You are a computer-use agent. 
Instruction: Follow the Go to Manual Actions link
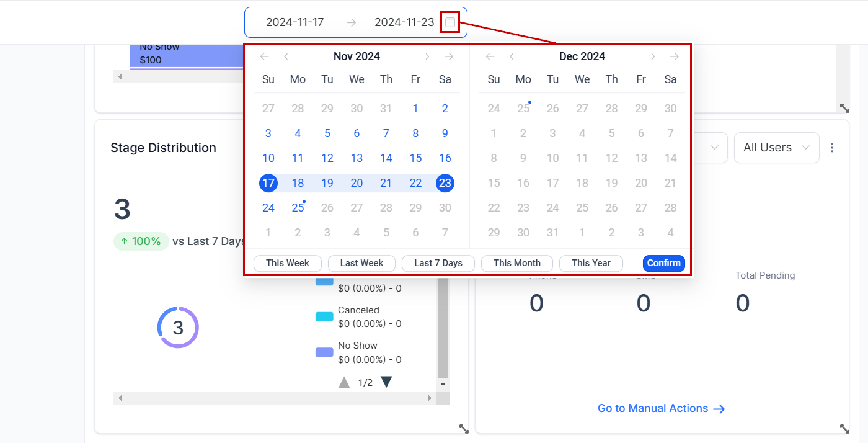tap(661, 408)
